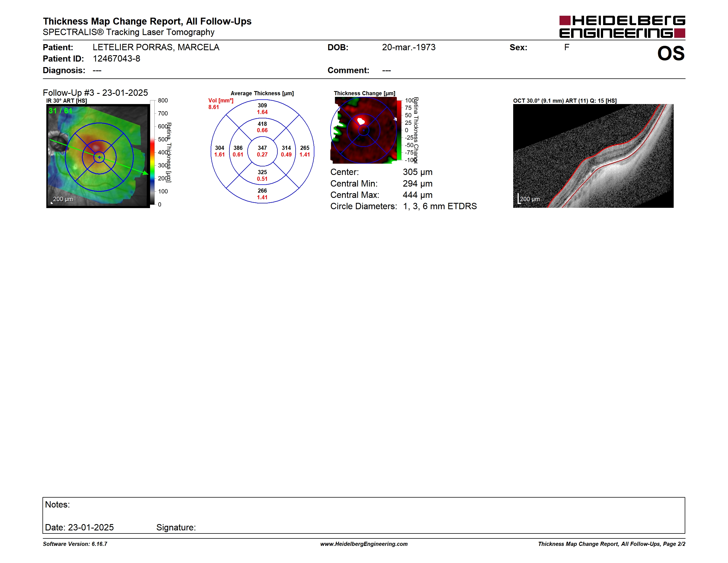Open the thickness change map image
728x563 pixels.
coord(364,131)
